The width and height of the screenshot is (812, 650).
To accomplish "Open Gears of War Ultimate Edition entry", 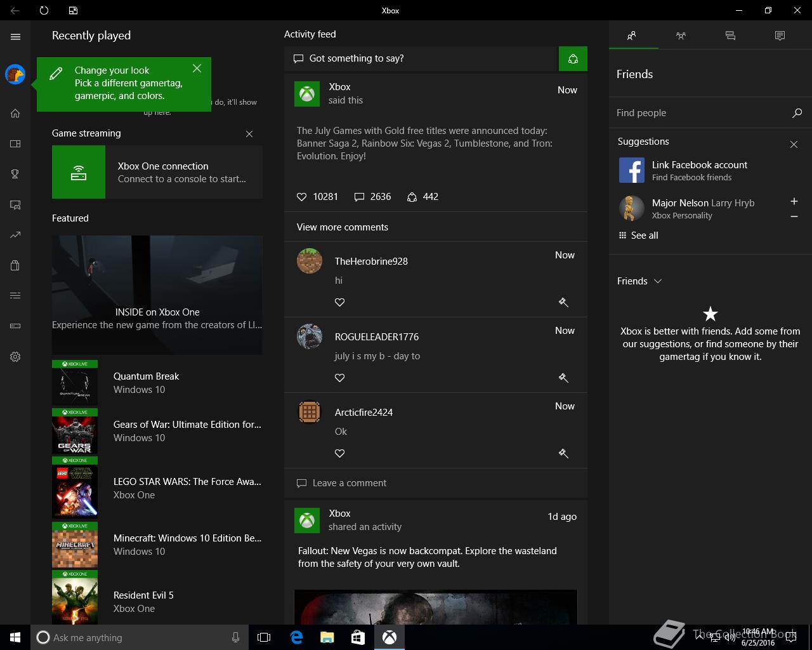I will 157,431.
